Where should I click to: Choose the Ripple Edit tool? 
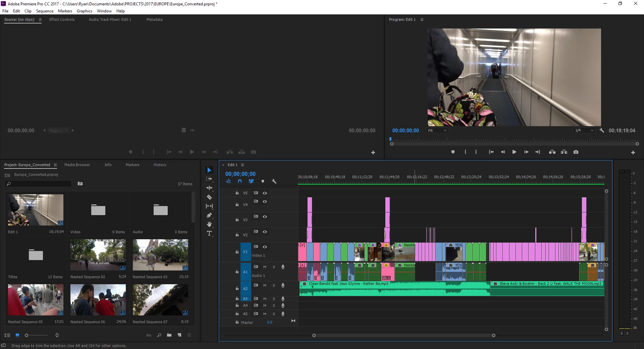tap(209, 188)
